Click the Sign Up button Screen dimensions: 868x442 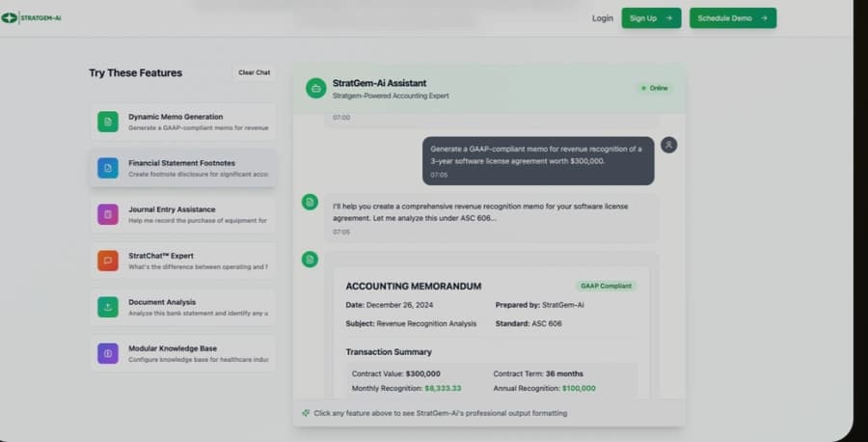(x=651, y=18)
